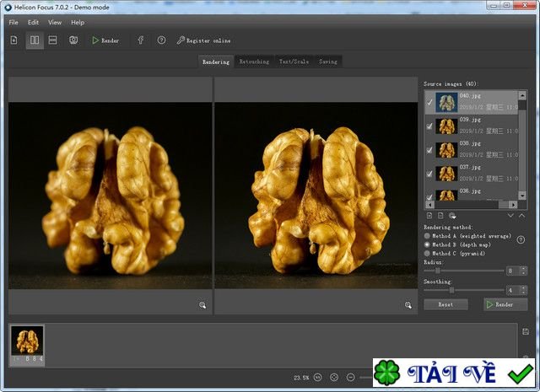This screenshot has width=540, height=392.
Task: Switch to the Retouching tab
Action: 254,62
